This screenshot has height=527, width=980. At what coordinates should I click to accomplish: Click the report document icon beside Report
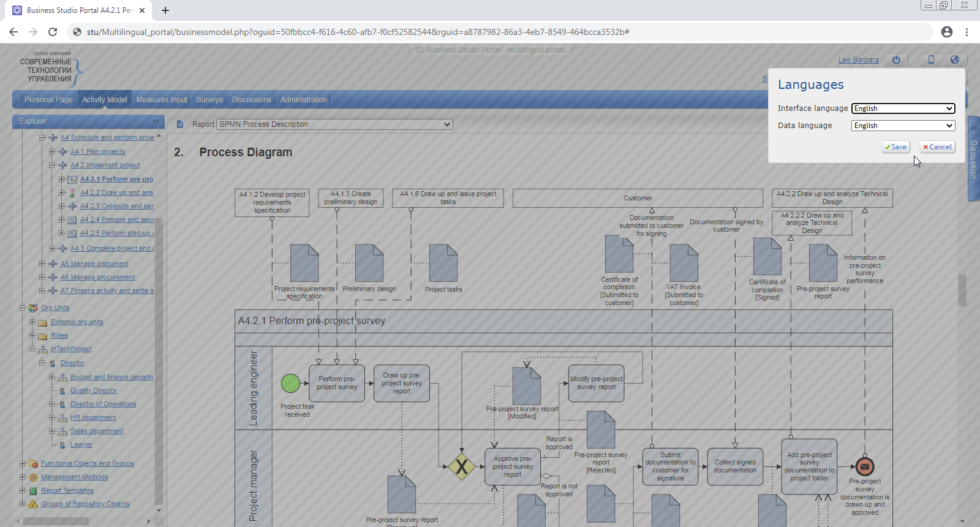pos(180,124)
